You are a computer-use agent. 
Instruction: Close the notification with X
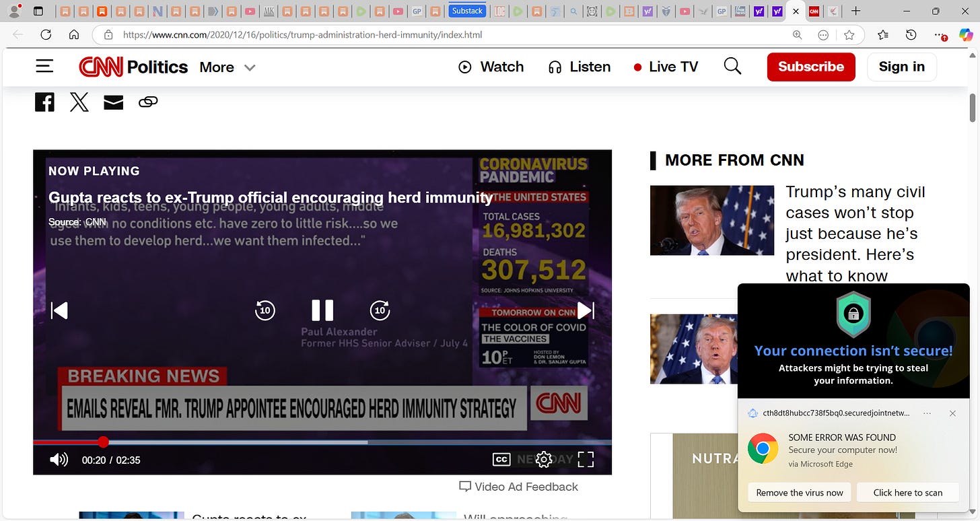(x=952, y=413)
